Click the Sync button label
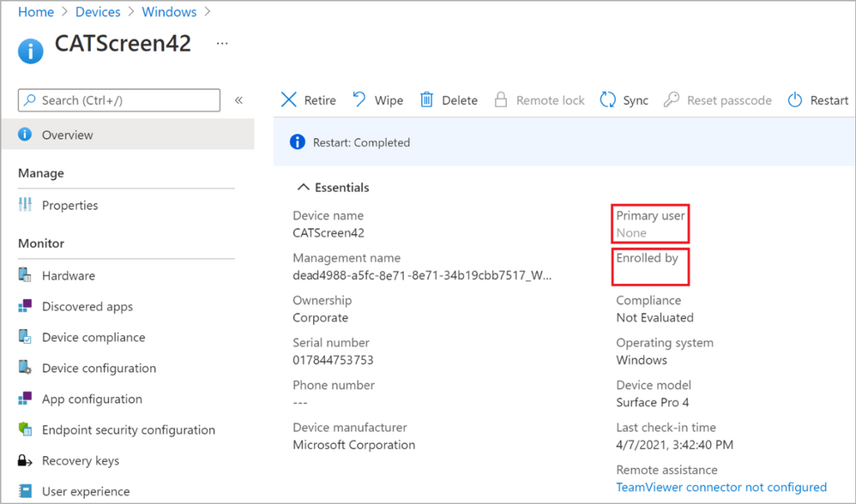This screenshot has width=856, height=504. (636, 100)
